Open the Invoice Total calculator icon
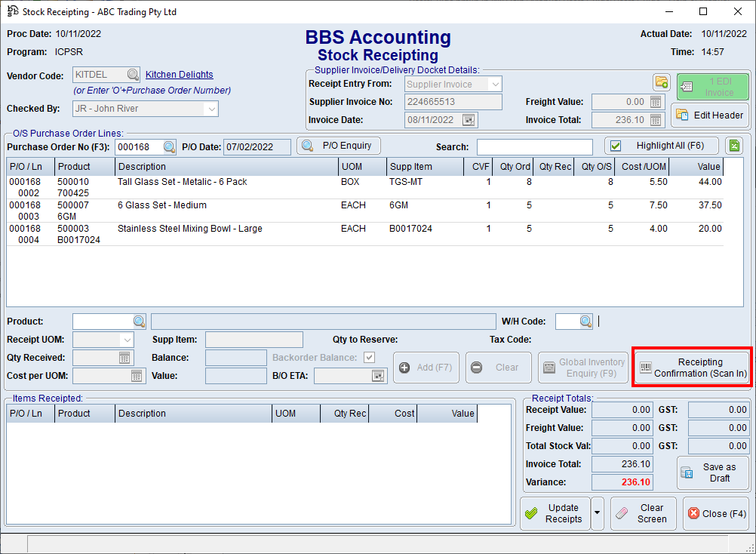756x554 pixels. (x=655, y=120)
